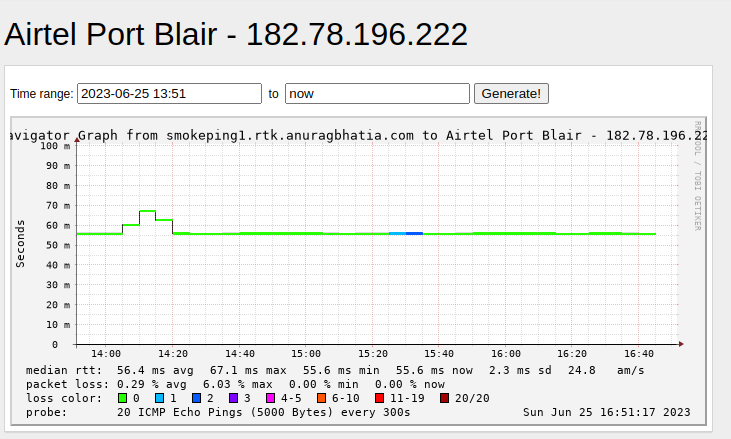Click the '16:40' x-axis time label
The image size is (731, 439).
click(639, 354)
